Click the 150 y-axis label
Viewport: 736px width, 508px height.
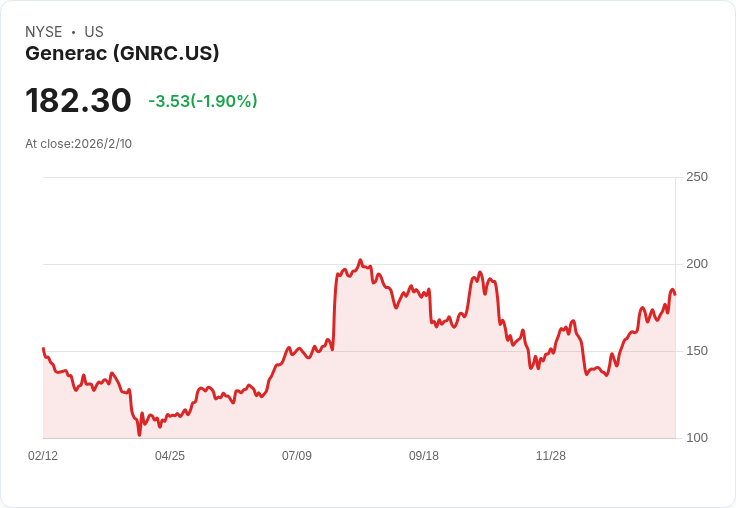click(x=697, y=351)
